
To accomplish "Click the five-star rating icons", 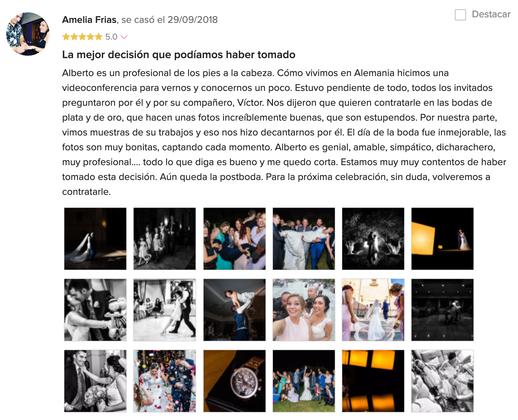I will [x=82, y=37].
